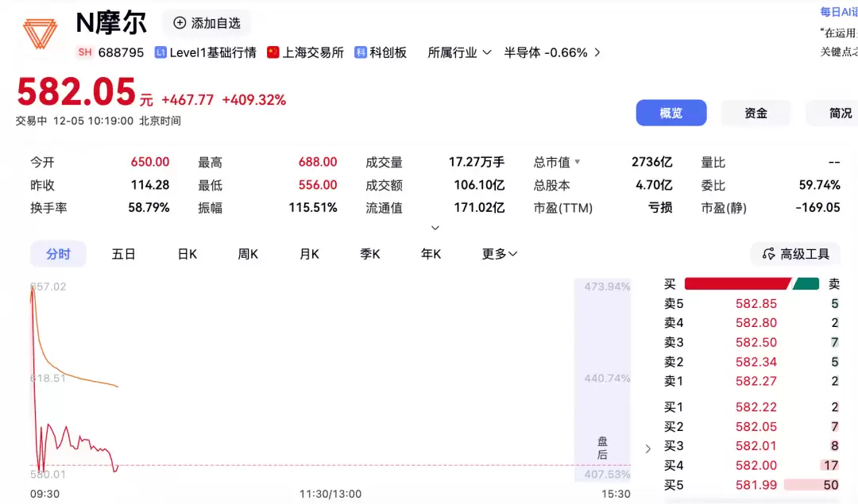Click the SH market badge next to 688795
858x504 pixels.
point(84,52)
